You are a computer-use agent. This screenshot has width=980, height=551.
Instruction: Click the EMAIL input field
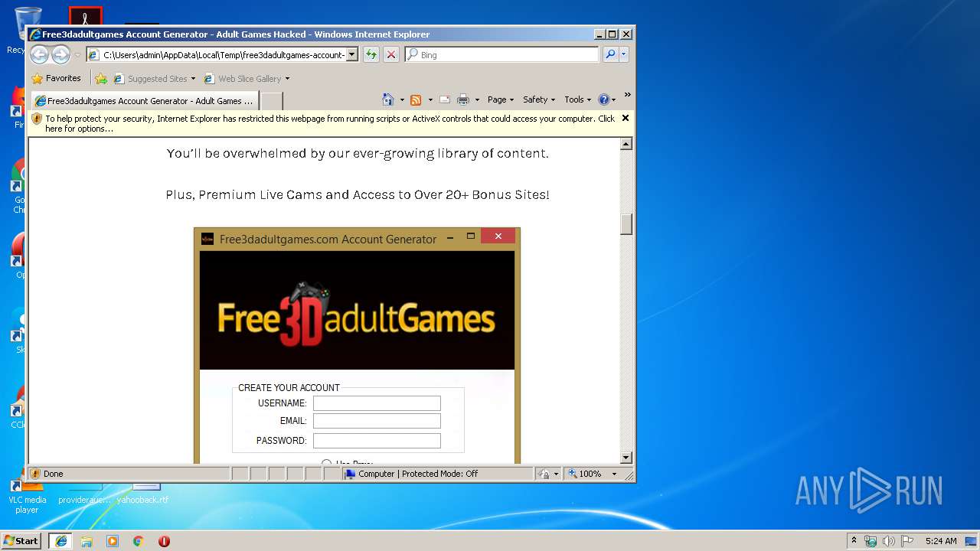tap(377, 421)
